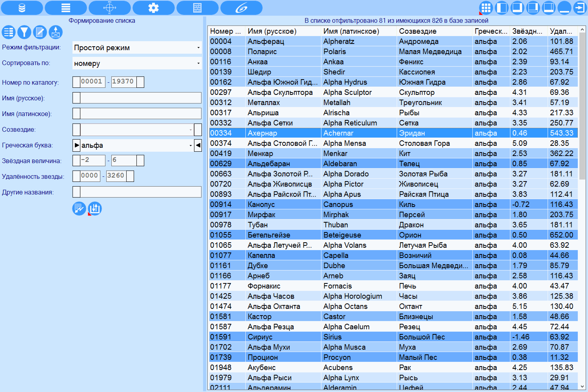Image resolution: width=588 pixels, height=392 pixels.
Task: Click the export to mail tray icon
Action: [x=55, y=32]
